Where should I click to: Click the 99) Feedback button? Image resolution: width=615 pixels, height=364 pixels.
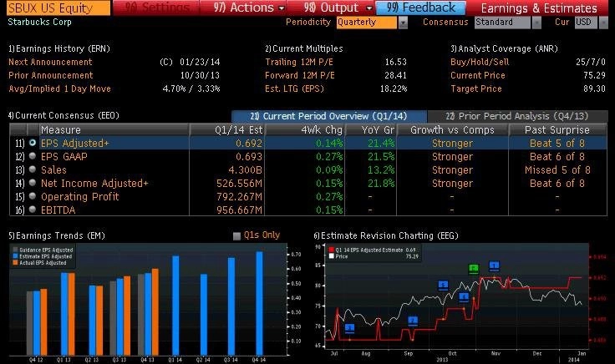421,8
